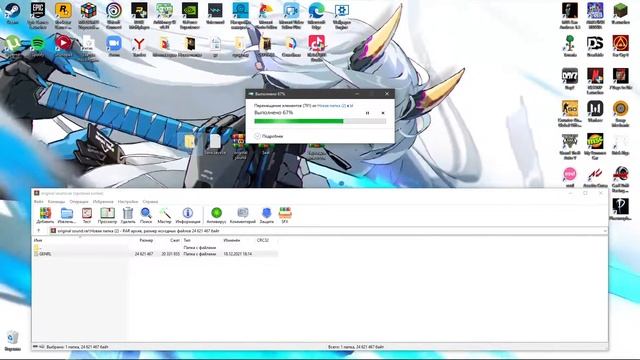Sort by the Размер column header

(146, 240)
